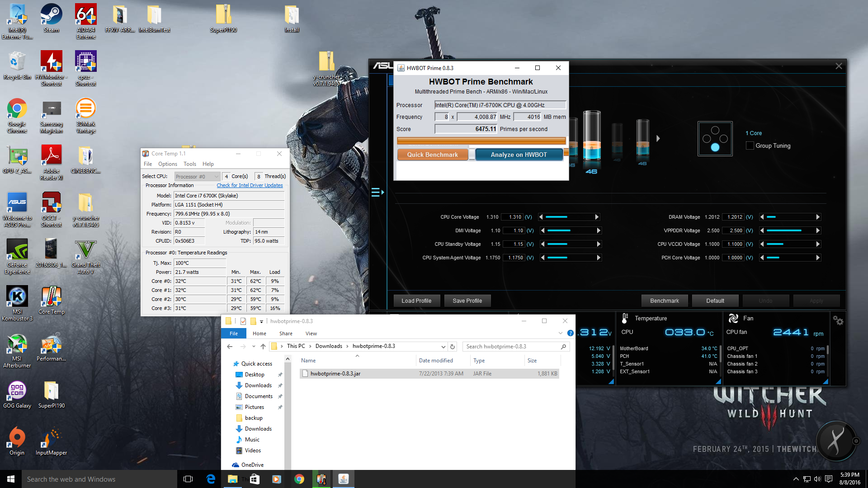
Task: Increase CPU Core Voltage right arrow
Action: pyautogui.click(x=597, y=217)
